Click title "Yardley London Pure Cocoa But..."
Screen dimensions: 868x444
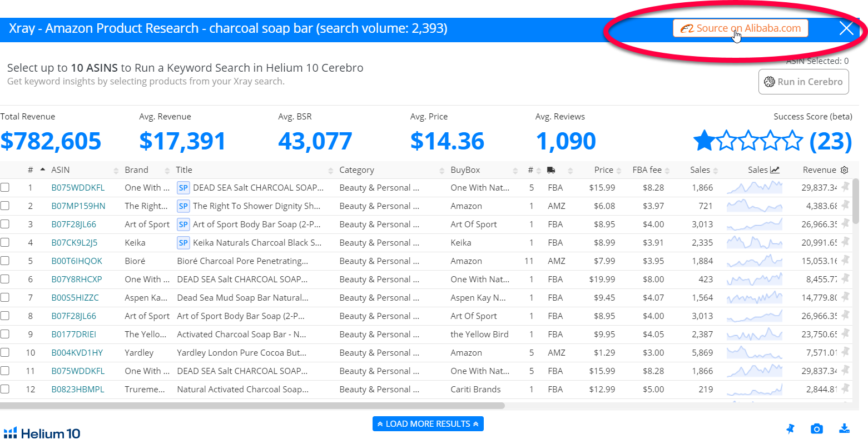click(241, 353)
